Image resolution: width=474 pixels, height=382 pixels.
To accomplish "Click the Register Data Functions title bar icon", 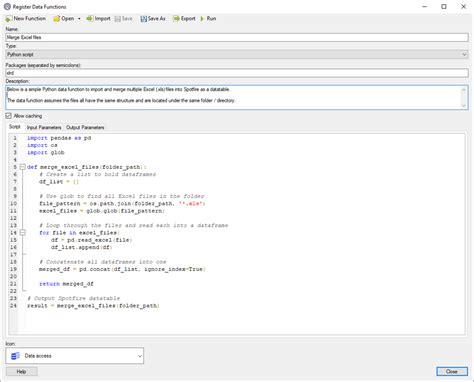I will point(7,7).
